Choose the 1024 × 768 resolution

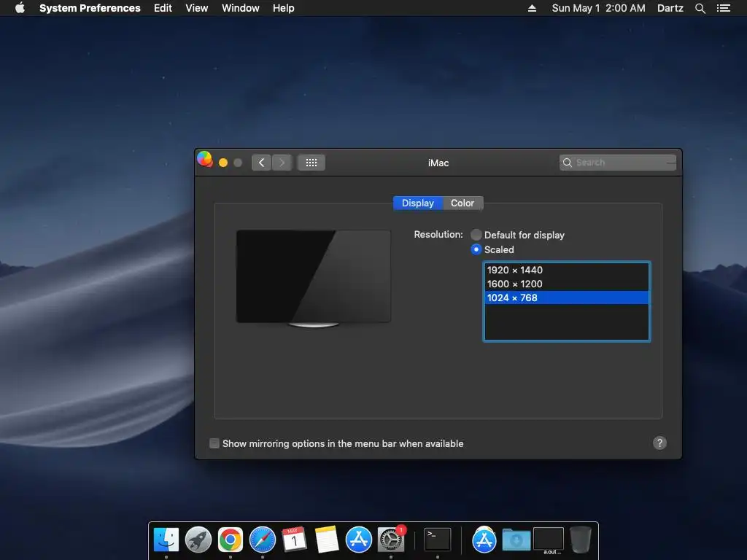coord(566,297)
